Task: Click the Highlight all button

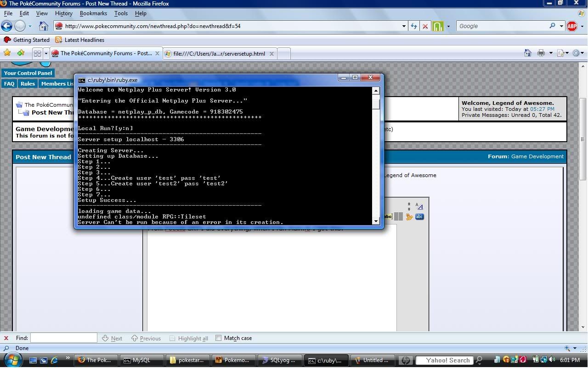Action: point(189,338)
